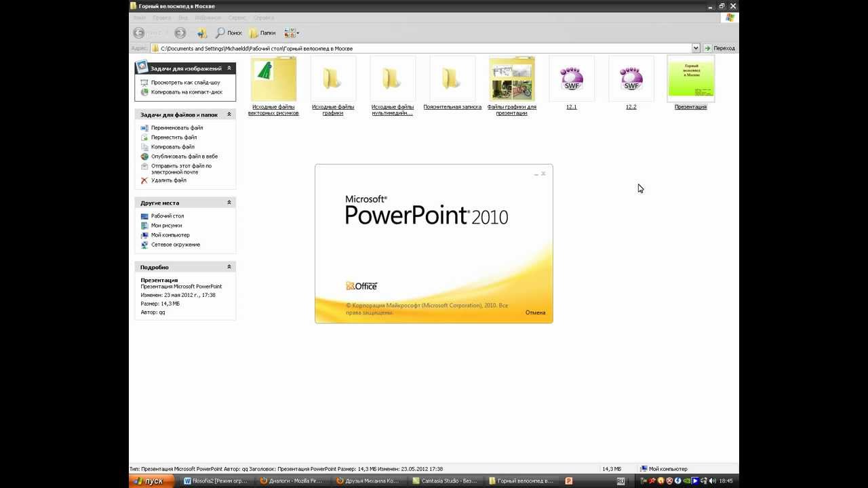
Task: Open the Избранное menu
Action: tap(208, 18)
